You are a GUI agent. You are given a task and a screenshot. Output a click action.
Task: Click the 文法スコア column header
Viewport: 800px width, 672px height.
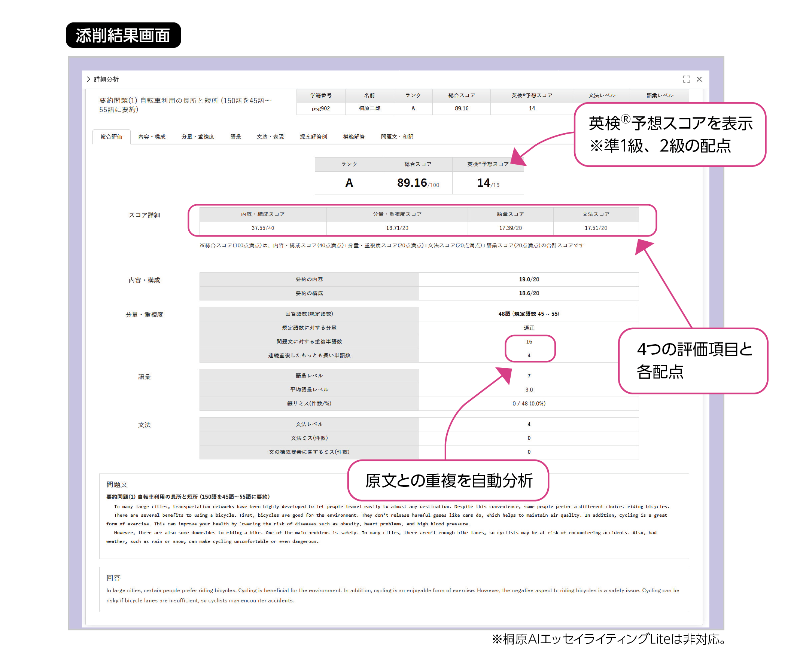pos(595,214)
